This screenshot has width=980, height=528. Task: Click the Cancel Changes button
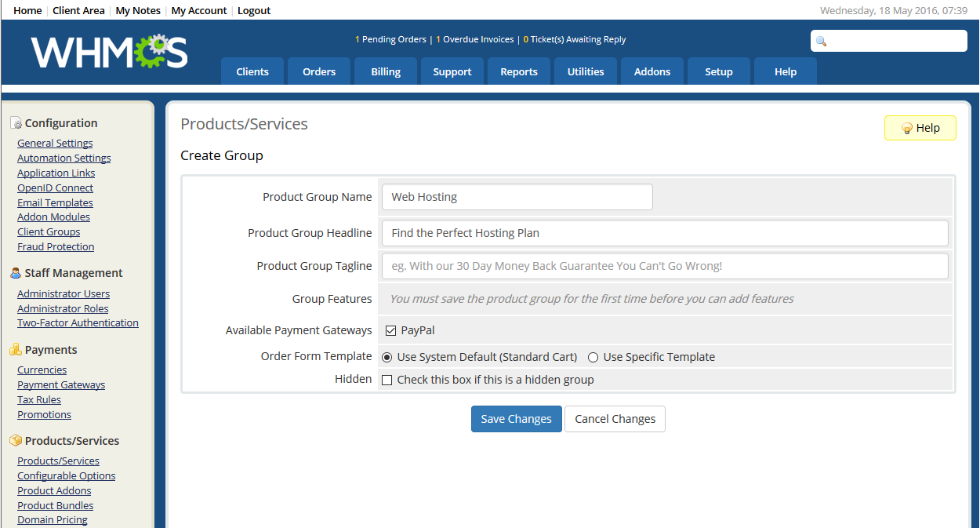click(615, 419)
